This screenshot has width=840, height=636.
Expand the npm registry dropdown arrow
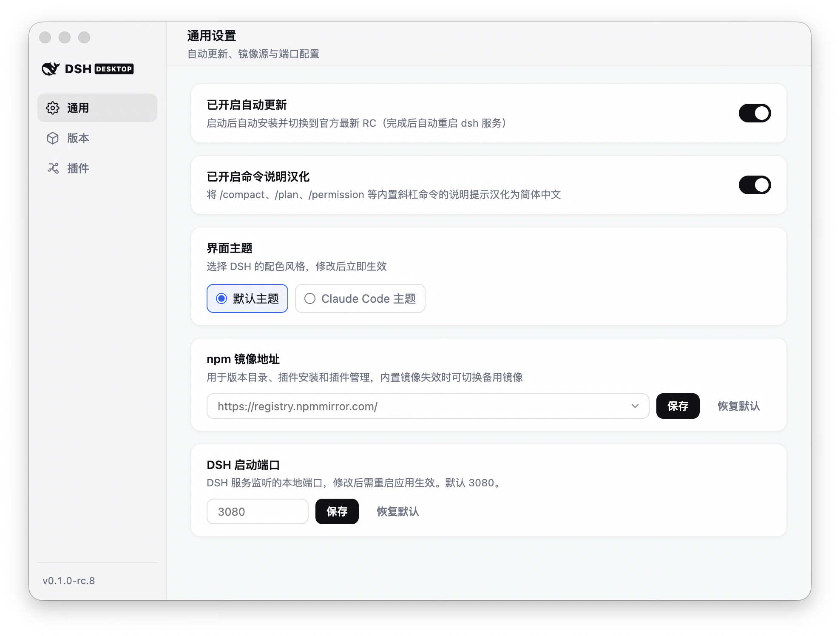click(x=635, y=406)
